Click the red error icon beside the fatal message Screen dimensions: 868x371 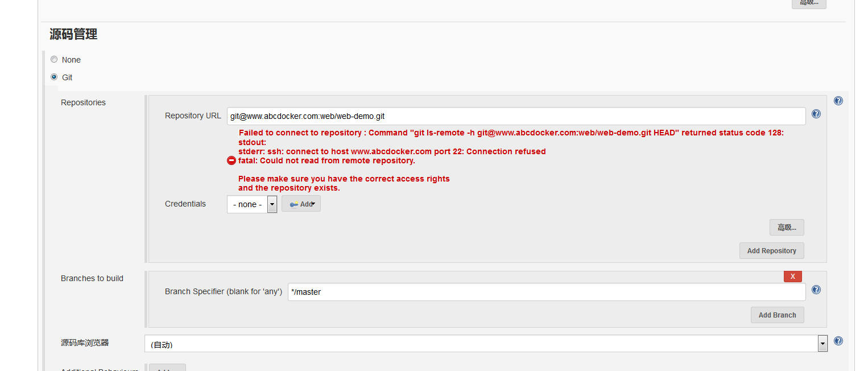(x=232, y=160)
